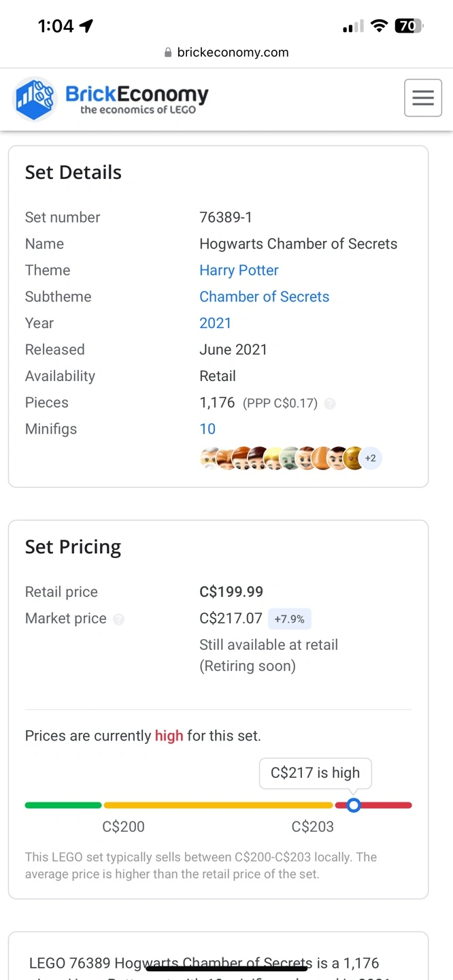Click the price slider blue circle handle

click(x=353, y=805)
